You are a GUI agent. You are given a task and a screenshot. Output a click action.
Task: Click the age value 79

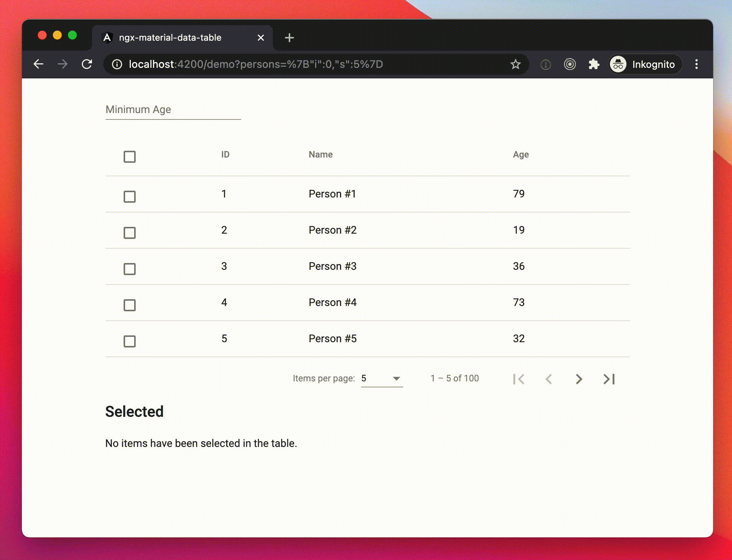point(519,194)
